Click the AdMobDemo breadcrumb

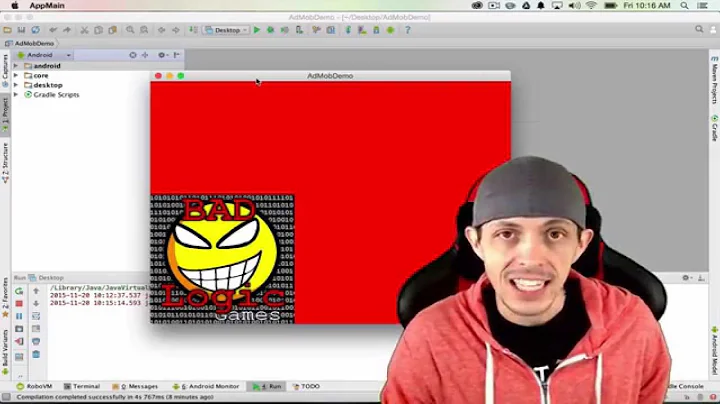click(30, 43)
